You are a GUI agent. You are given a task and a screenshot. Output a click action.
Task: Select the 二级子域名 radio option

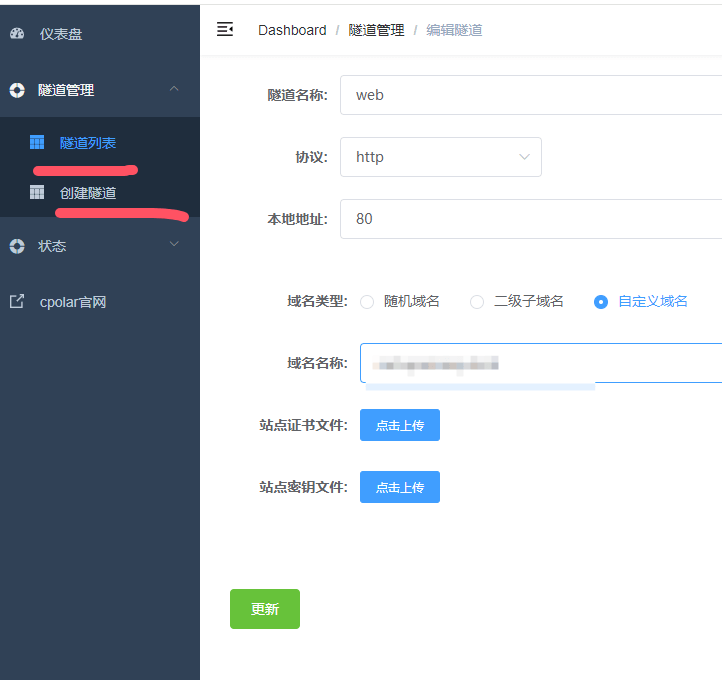coord(477,302)
